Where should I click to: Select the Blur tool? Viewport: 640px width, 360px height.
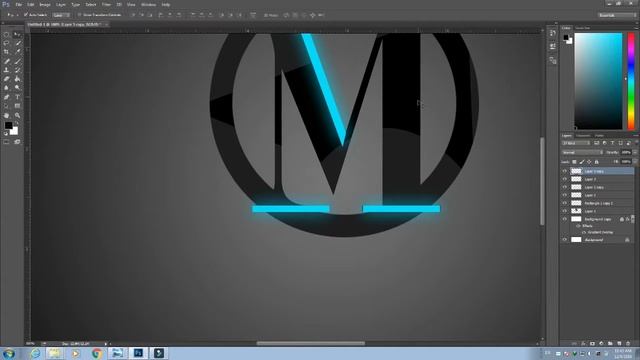point(7,88)
